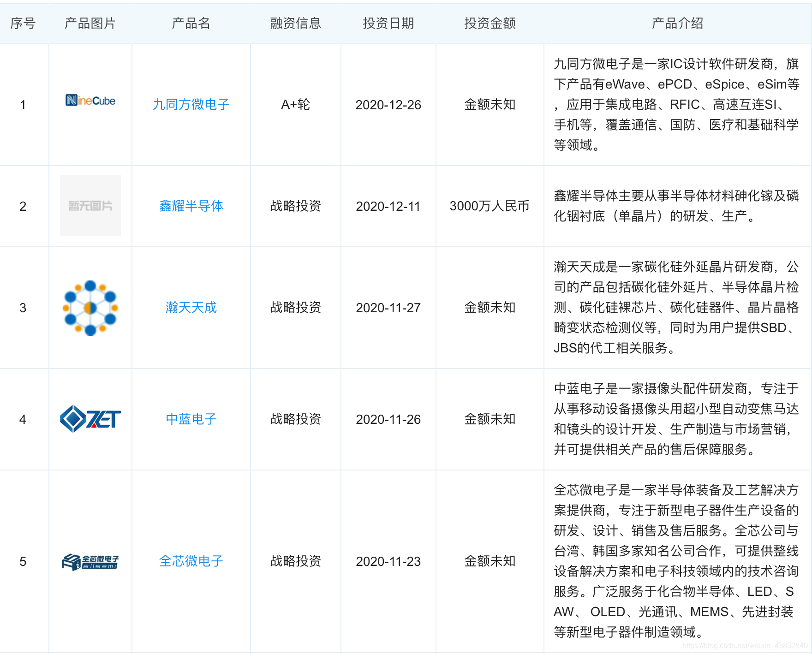
Task: Select 金额未知 in the 九同方微电子 row
Action: [x=490, y=105]
